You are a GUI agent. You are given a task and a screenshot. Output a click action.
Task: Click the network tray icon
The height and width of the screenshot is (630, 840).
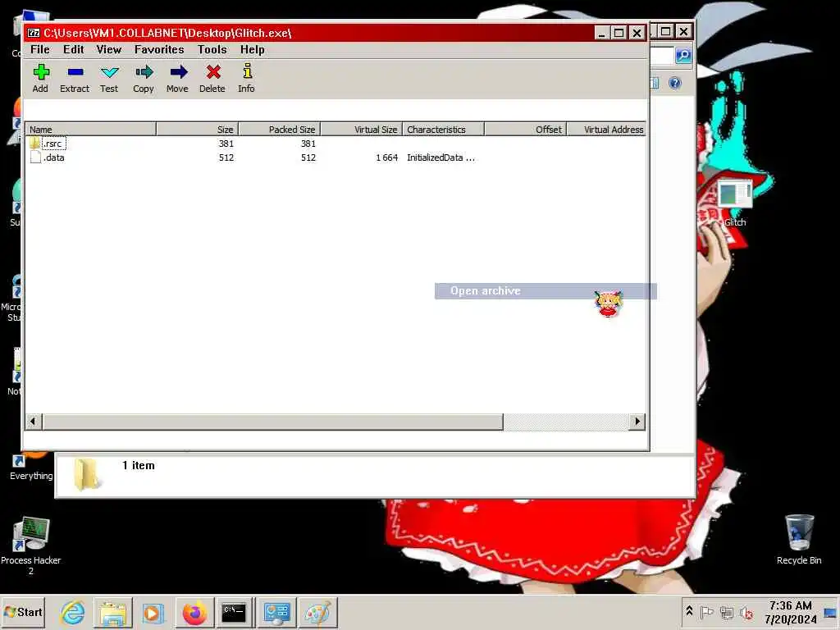click(x=727, y=612)
